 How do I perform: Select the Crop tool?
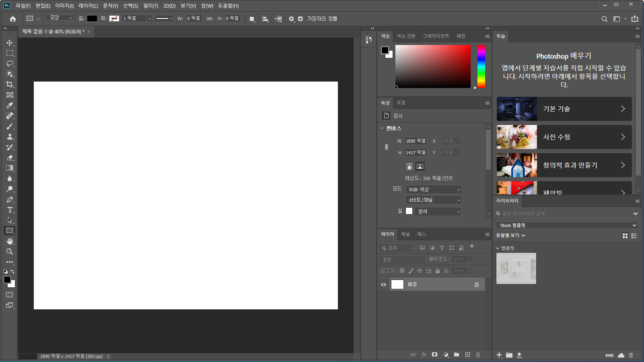(x=10, y=84)
